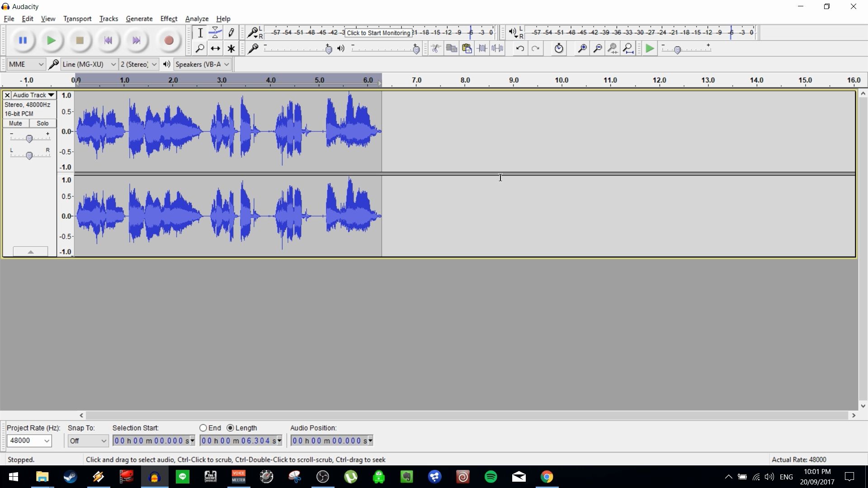
Task: Open the Audio Track name menu
Action: pos(33,95)
